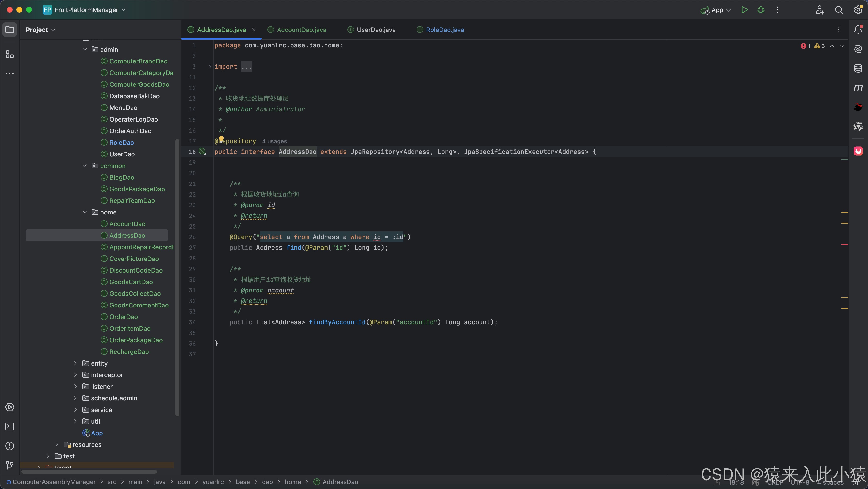Click the @return link on line 24

click(x=253, y=216)
